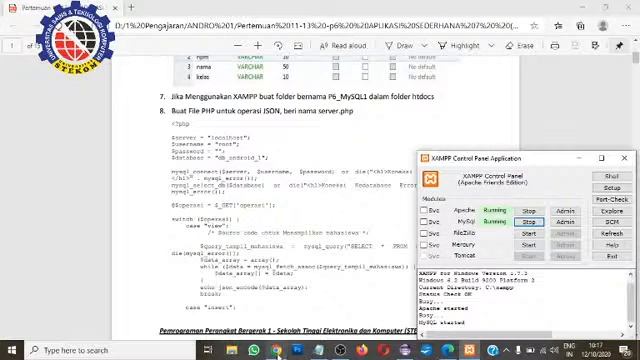The width and height of the screenshot is (640, 360).
Task: Add this page to favorites star
Action: coord(534,26)
